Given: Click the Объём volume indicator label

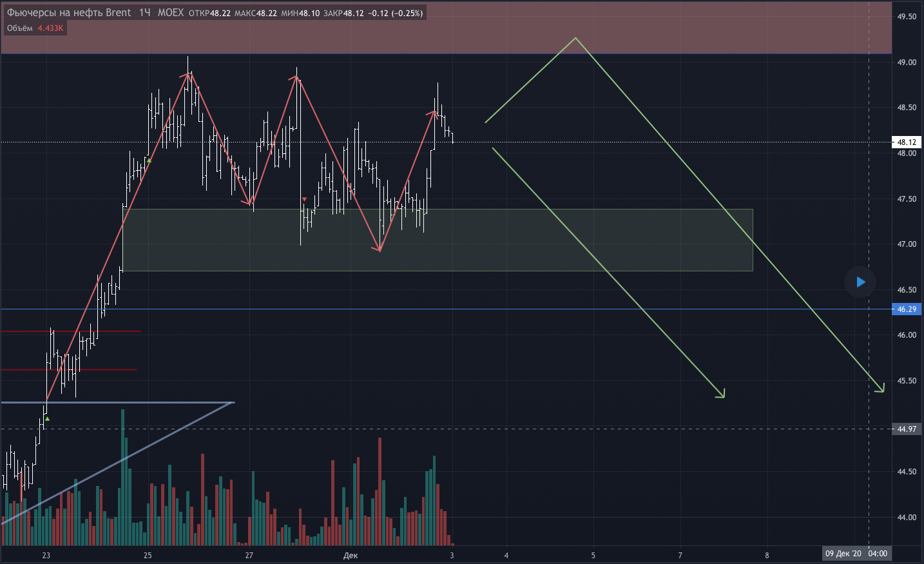Looking at the screenshot, I should (x=20, y=28).
